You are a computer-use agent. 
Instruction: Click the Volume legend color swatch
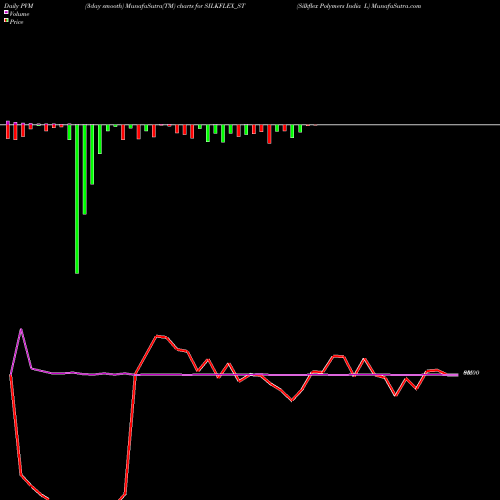(6, 12)
